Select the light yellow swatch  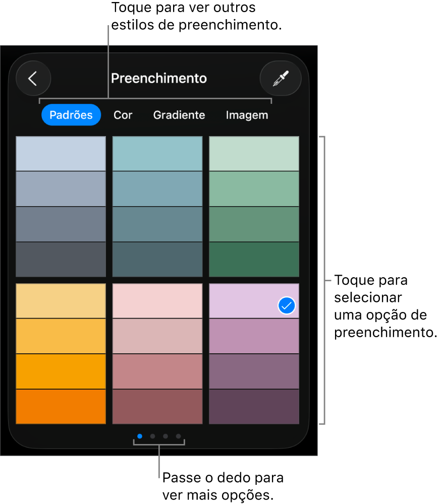click(x=61, y=301)
